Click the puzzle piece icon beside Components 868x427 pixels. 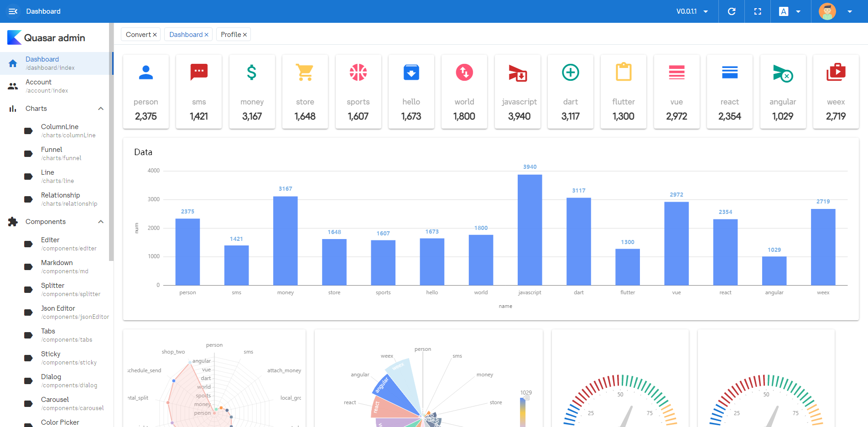[x=13, y=222]
